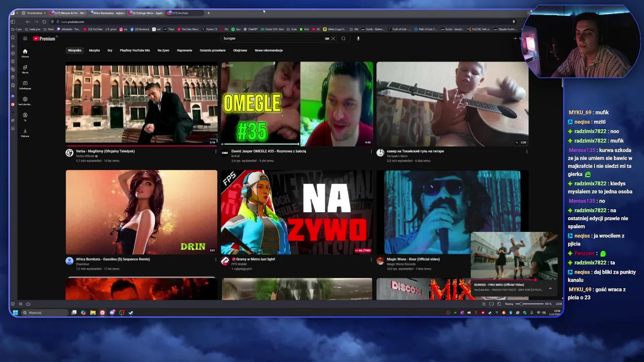Open more options for the guitar cover video
This screenshot has width=644, height=362.
[x=527, y=151]
